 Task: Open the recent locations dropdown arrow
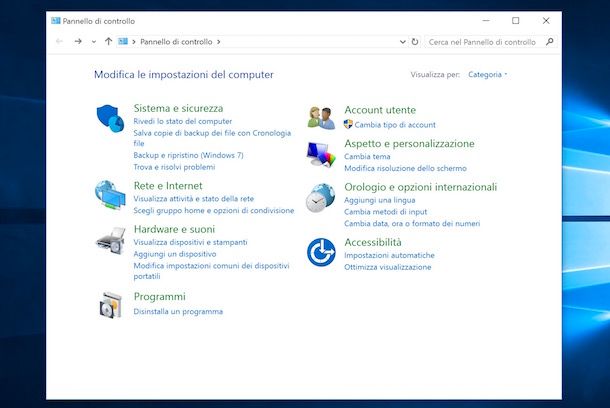tap(94, 42)
